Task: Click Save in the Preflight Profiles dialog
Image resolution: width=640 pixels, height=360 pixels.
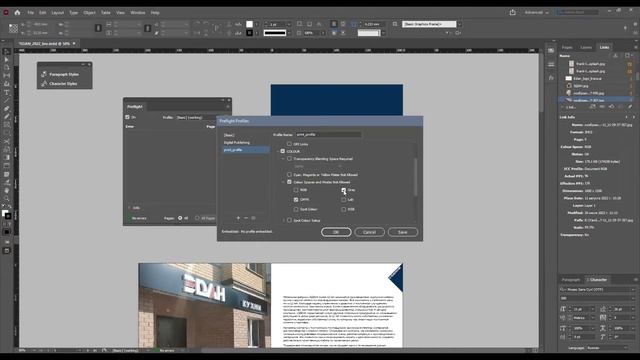Action: pyautogui.click(x=402, y=232)
